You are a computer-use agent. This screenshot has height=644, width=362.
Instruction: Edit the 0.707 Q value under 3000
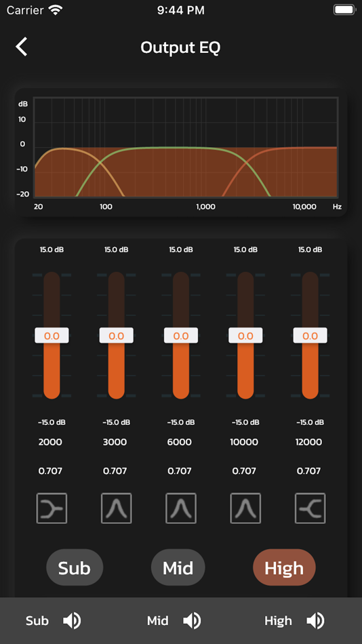click(x=115, y=471)
